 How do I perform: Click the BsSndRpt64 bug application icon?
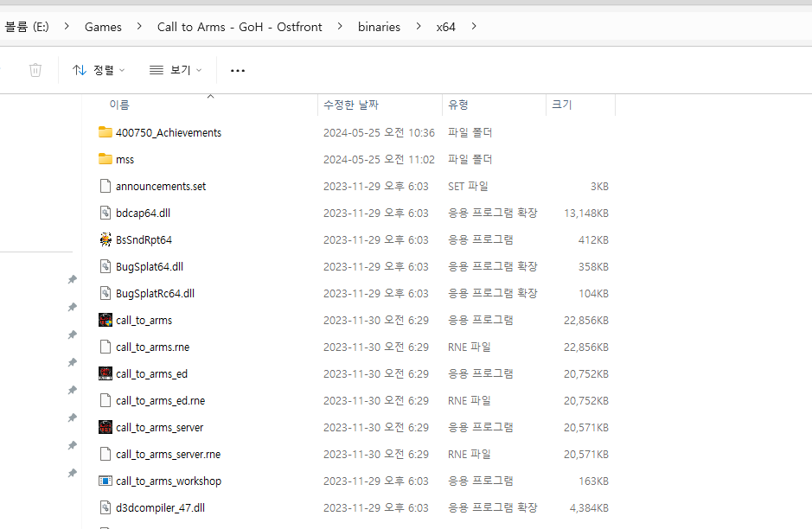pos(105,239)
